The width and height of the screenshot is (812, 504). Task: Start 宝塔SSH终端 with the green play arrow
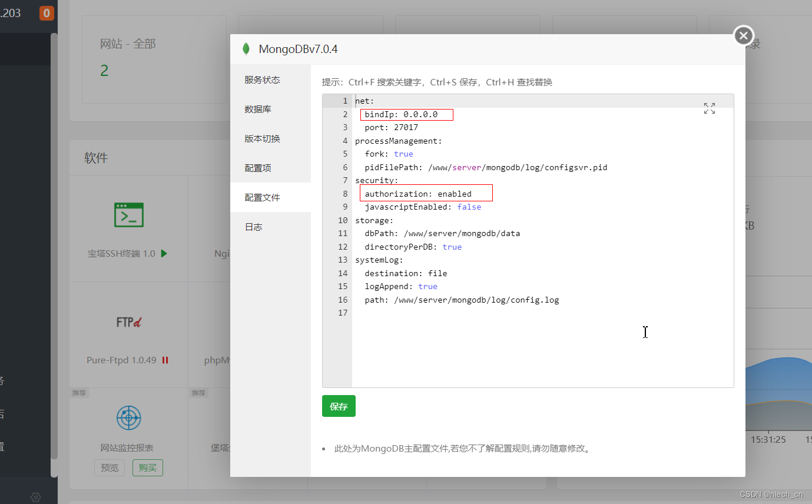[164, 253]
